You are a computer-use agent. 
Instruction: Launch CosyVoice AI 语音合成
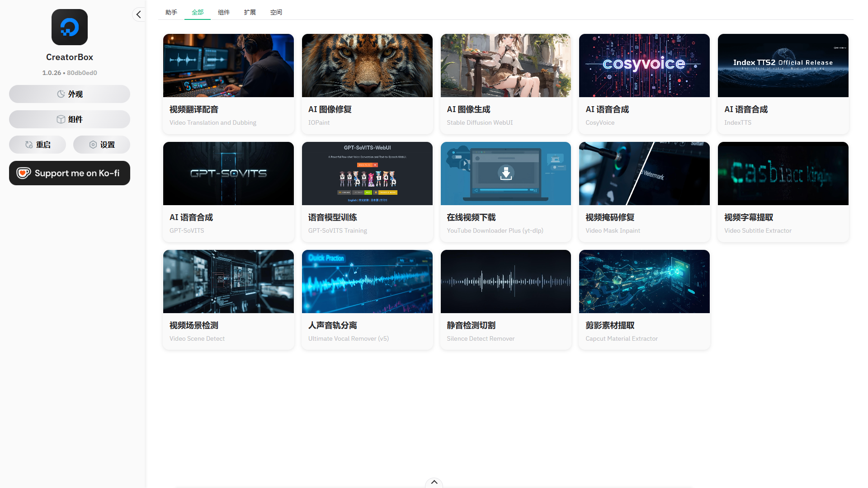pos(644,84)
